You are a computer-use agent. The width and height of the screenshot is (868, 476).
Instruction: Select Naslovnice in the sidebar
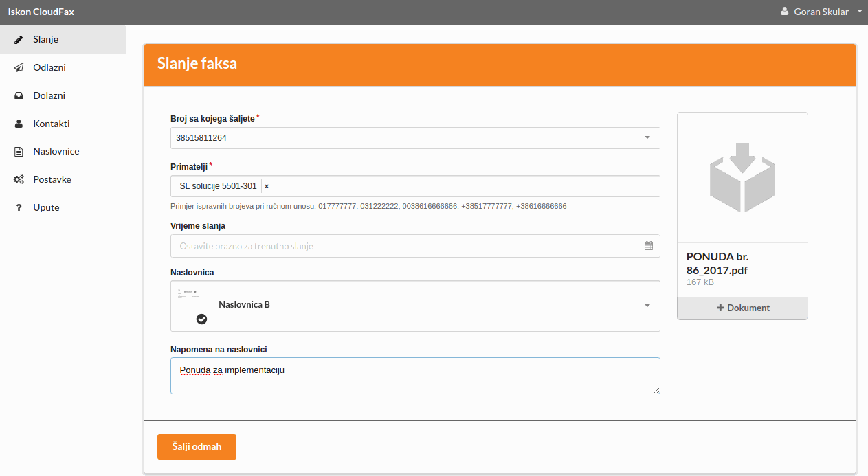coord(55,151)
